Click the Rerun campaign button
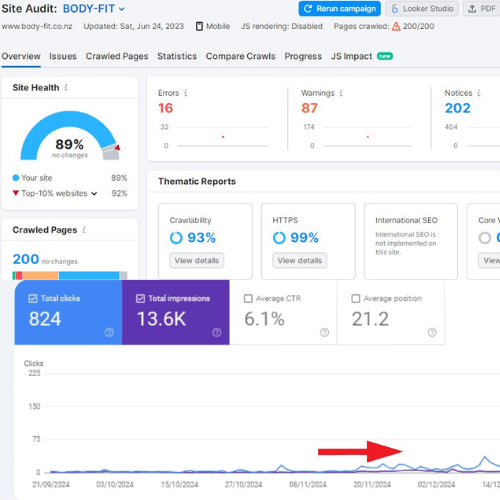 [340, 9]
